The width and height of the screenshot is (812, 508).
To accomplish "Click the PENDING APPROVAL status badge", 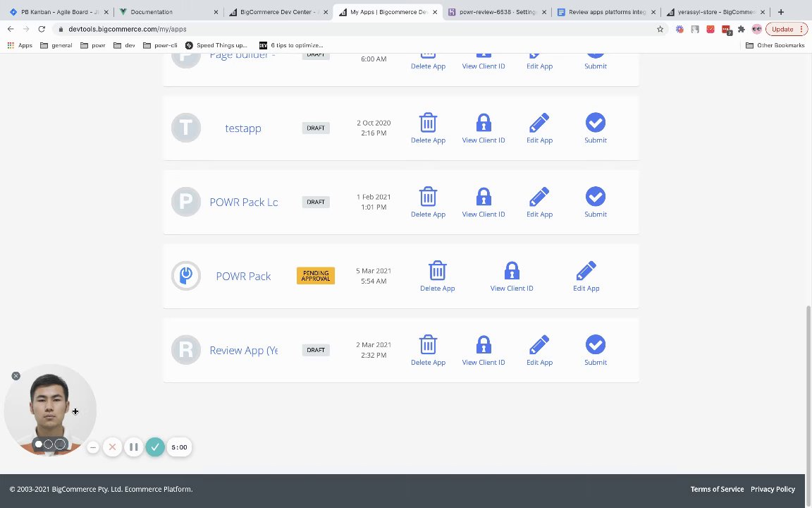I will coord(315,276).
